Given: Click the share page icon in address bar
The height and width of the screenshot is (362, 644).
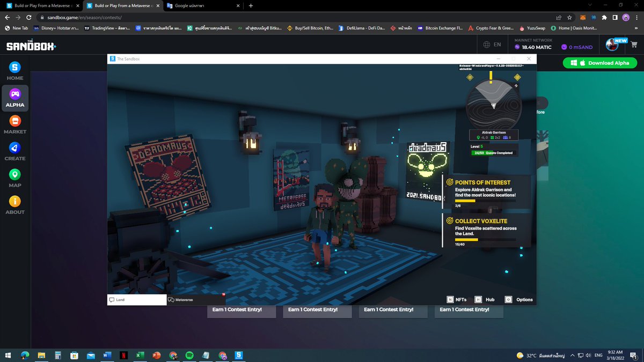Looking at the screenshot, I should click(559, 17).
